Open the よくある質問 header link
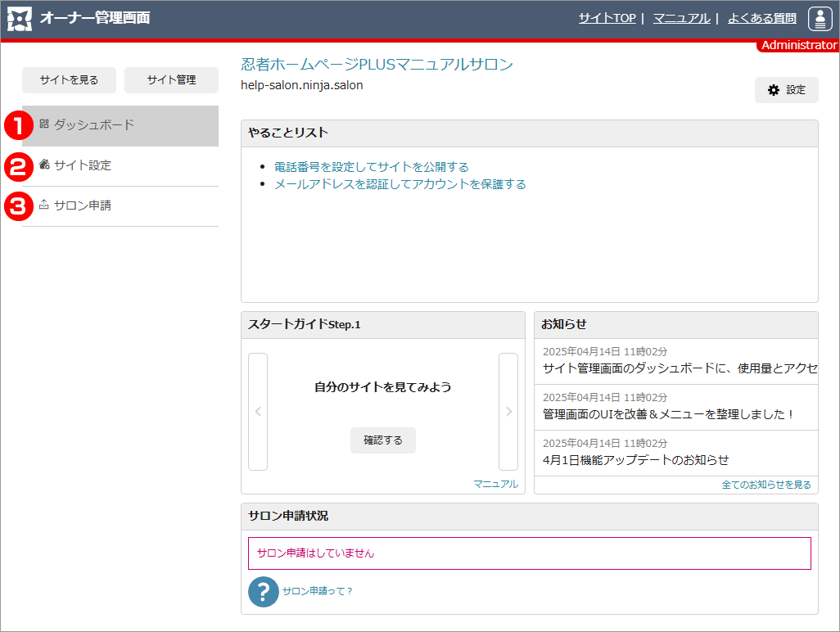840x632 pixels. [x=761, y=18]
